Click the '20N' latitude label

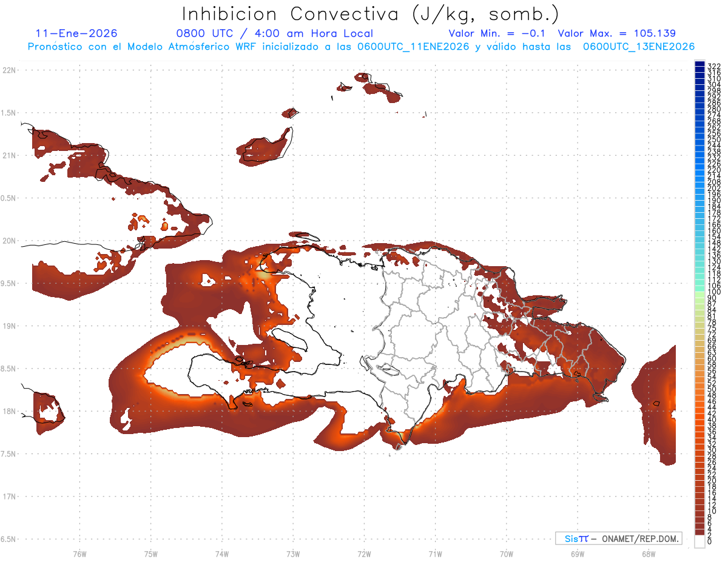tap(10, 241)
